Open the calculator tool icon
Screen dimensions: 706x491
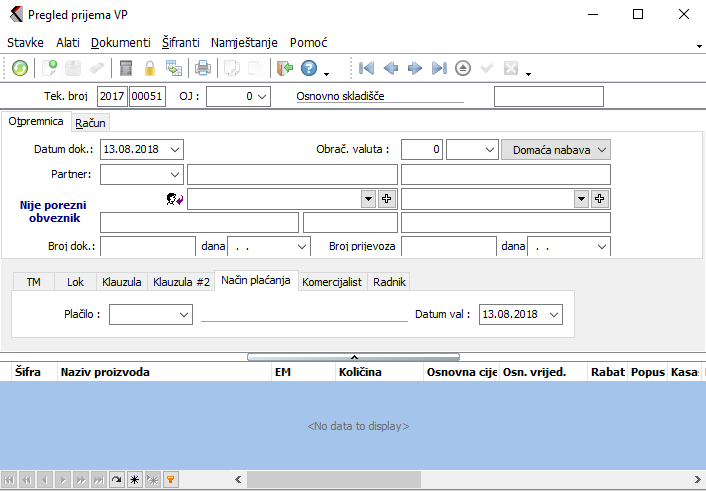(x=126, y=69)
